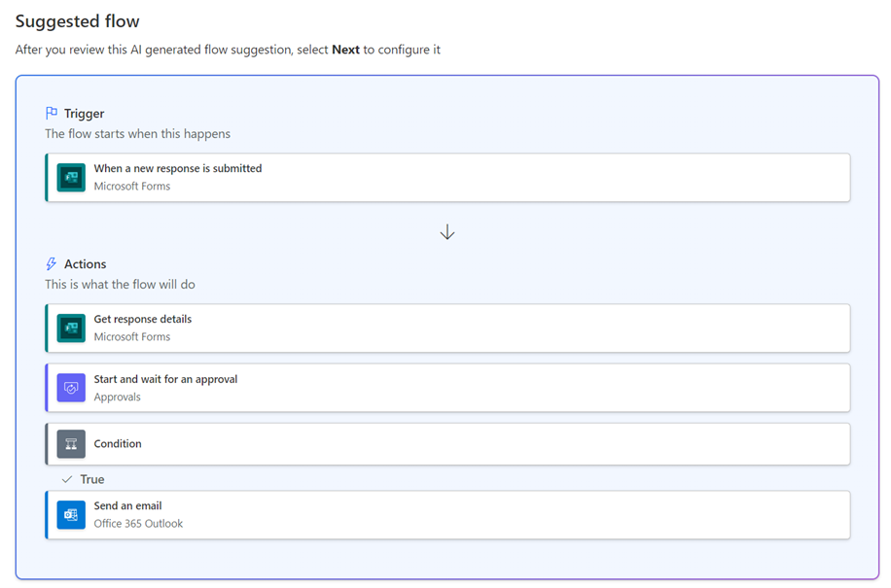Click the bold Next text in instructions
Viewport: 891px width, 588px height.
point(345,50)
